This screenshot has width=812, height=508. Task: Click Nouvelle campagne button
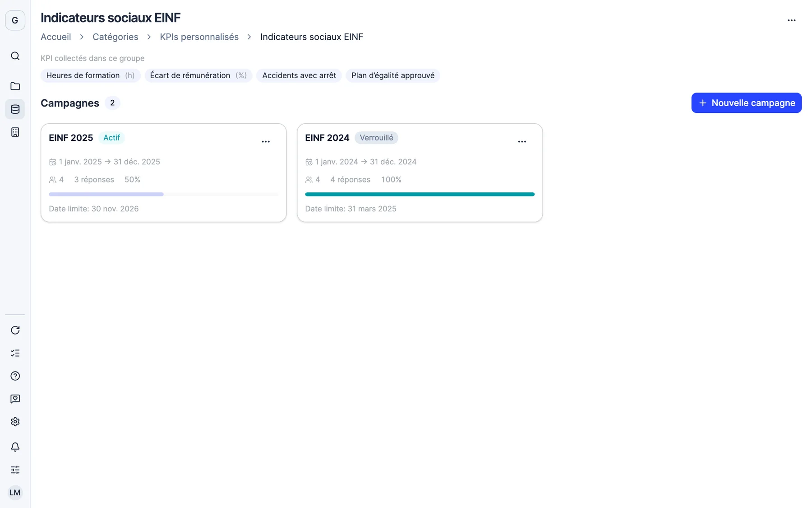[x=746, y=103]
